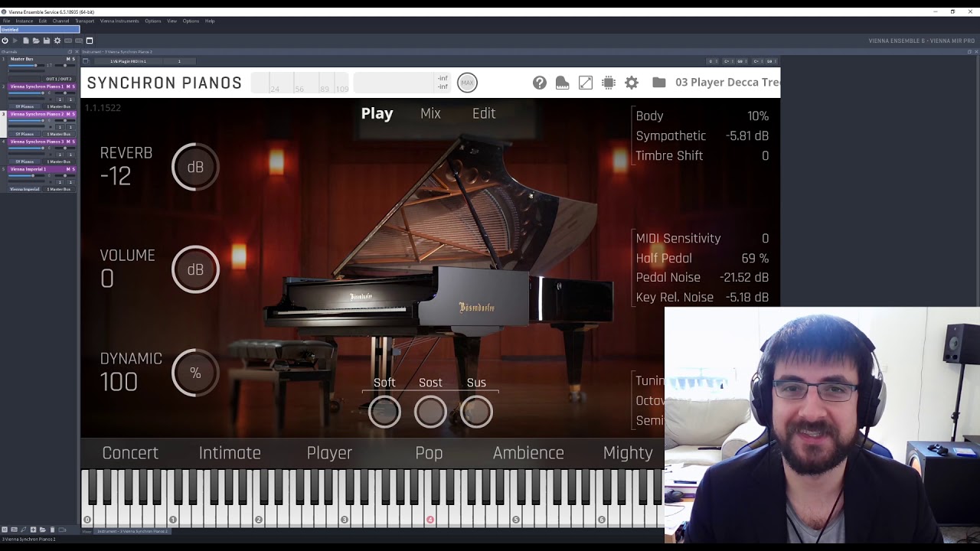The height and width of the screenshot is (551, 980).
Task: Click the DYNAMIC percent knob
Action: 195,373
